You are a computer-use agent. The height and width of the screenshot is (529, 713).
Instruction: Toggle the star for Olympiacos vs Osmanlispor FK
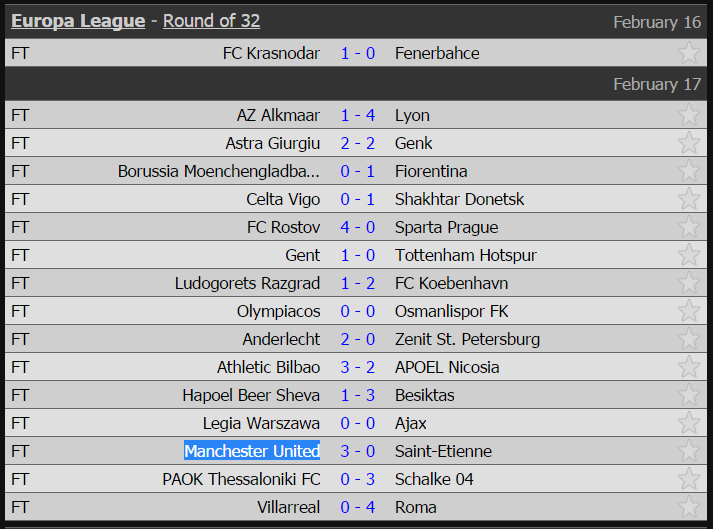pyautogui.click(x=689, y=311)
